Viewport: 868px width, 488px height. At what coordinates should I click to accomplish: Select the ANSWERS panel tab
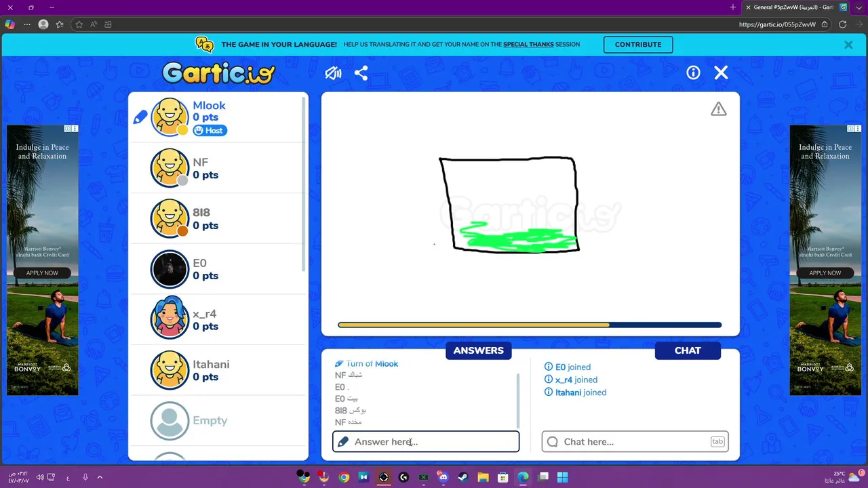coord(478,350)
